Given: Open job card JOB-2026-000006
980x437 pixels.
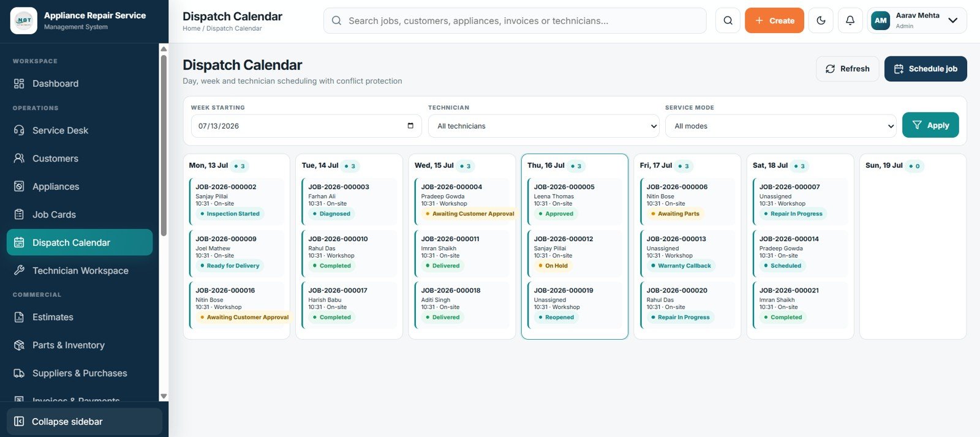Looking at the screenshot, I should pos(687,201).
